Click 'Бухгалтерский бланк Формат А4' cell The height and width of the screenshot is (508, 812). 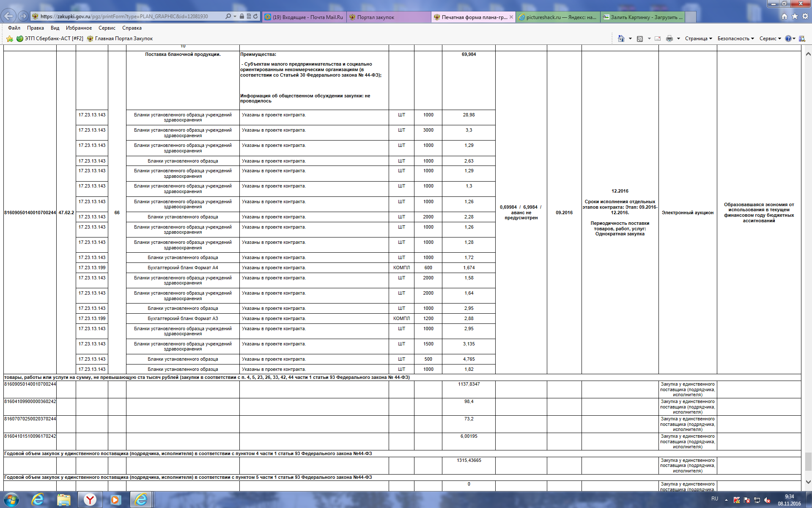click(x=183, y=268)
